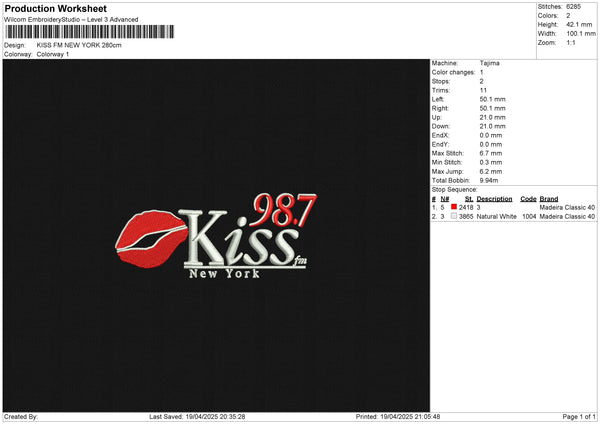Click the red thread color swatch
This screenshot has height=424, width=600.
pyautogui.click(x=454, y=207)
